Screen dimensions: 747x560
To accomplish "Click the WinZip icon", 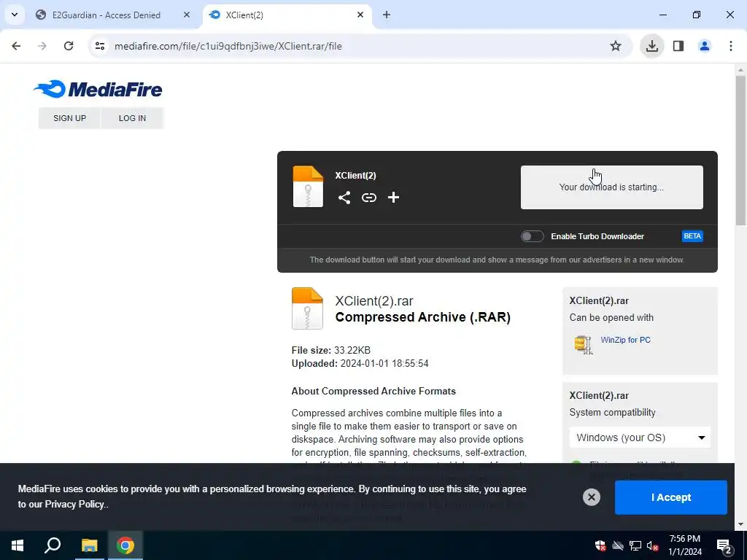I will [x=583, y=344].
